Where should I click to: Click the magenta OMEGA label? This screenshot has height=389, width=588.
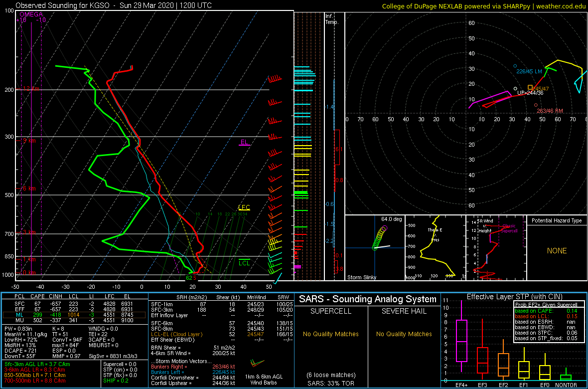click(31, 14)
